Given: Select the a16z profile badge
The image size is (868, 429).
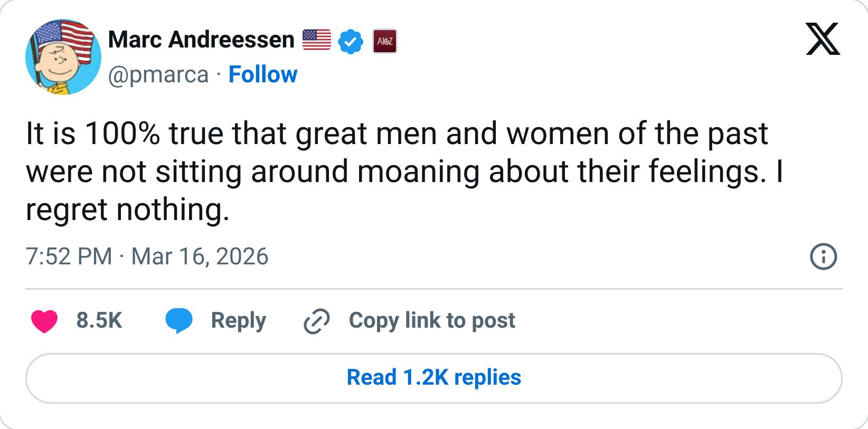Looking at the screenshot, I should pos(385,41).
